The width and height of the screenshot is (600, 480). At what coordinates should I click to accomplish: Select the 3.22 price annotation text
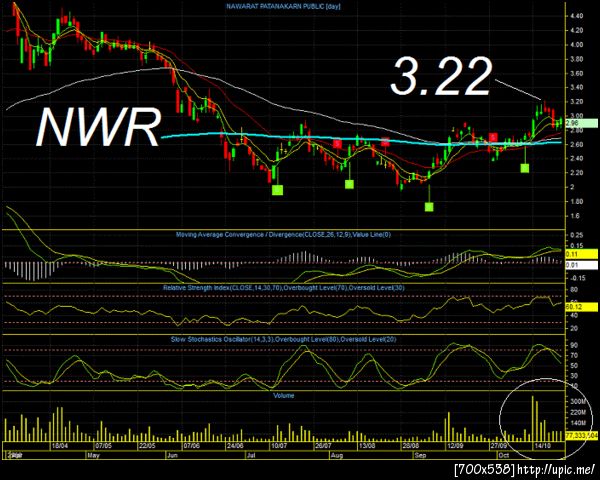click(440, 76)
